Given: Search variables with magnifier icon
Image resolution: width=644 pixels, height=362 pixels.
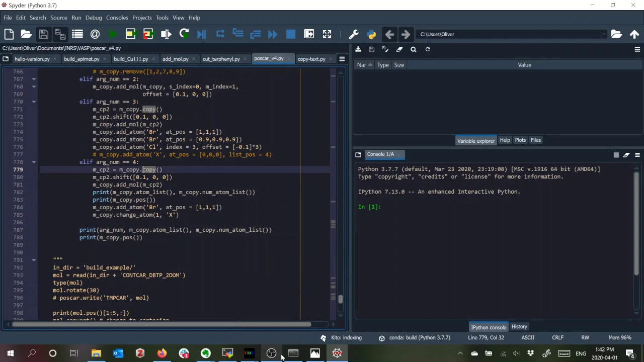Looking at the screenshot, I should [414, 49].
